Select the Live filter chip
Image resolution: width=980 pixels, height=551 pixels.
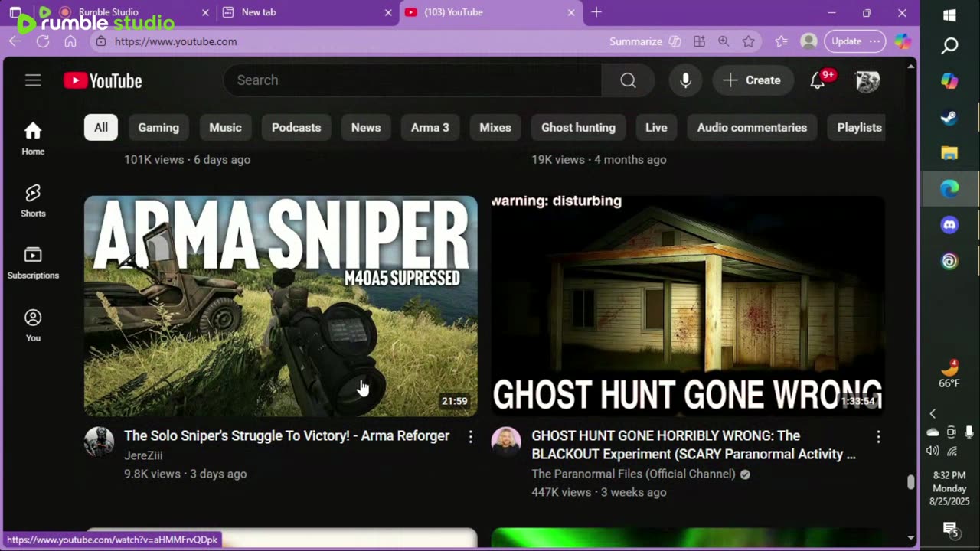click(x=656, y=128)
